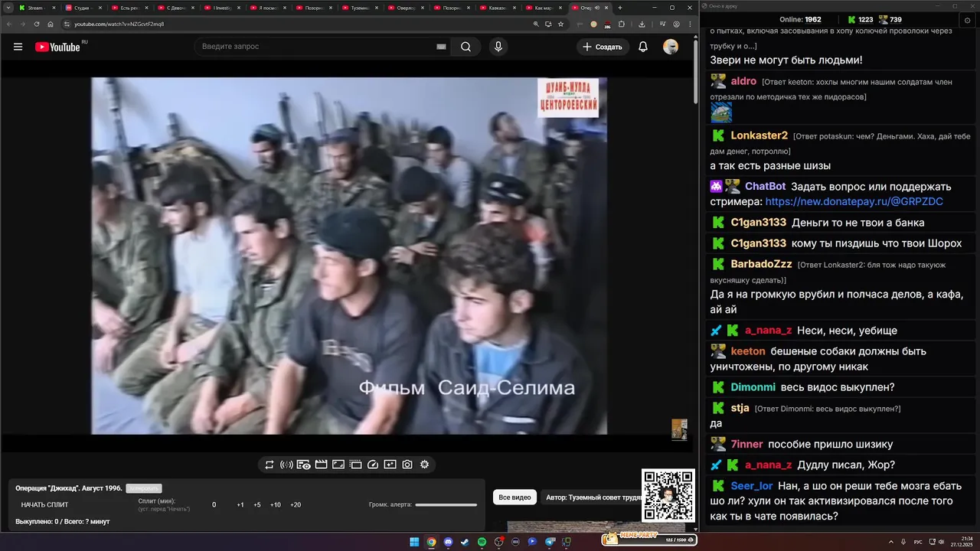Click the eye-card icon in video toolbar

303,465
